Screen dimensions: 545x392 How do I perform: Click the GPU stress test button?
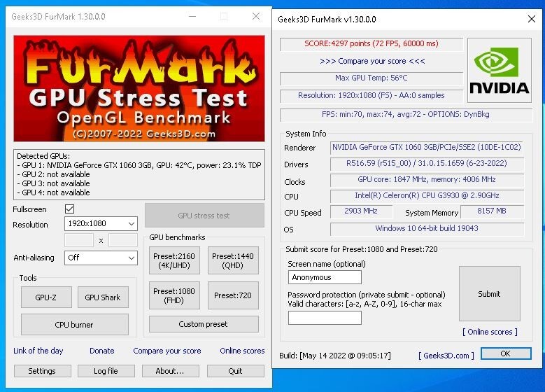pos(204,216)
